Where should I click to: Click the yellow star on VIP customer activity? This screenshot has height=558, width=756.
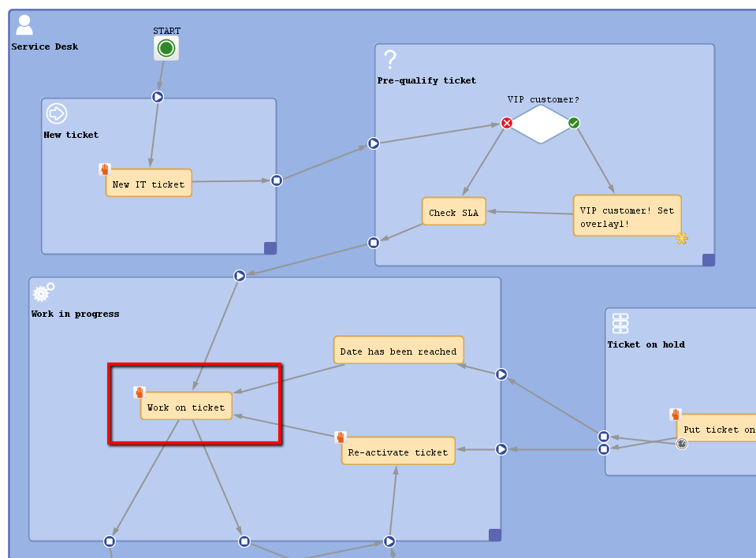pos(682,238)
